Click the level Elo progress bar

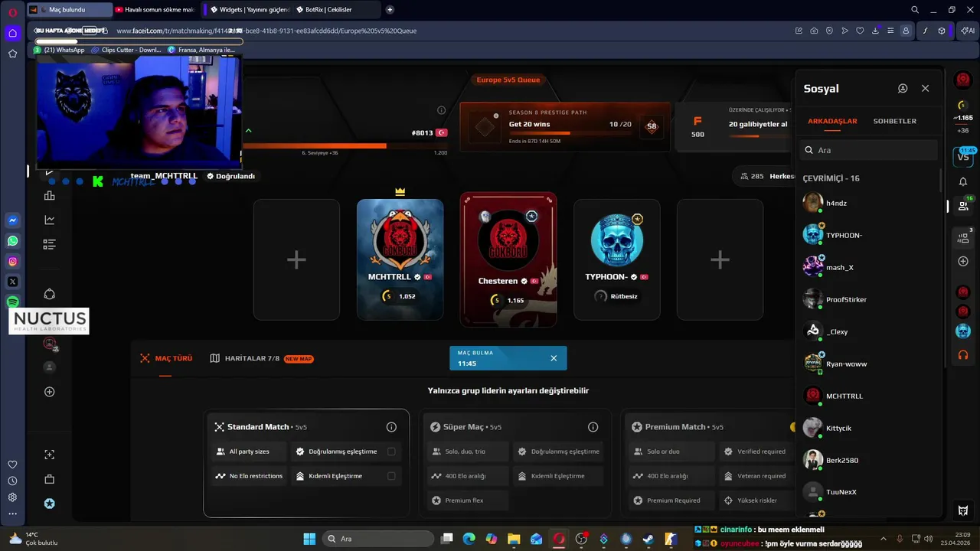click(x=345, y=145)
